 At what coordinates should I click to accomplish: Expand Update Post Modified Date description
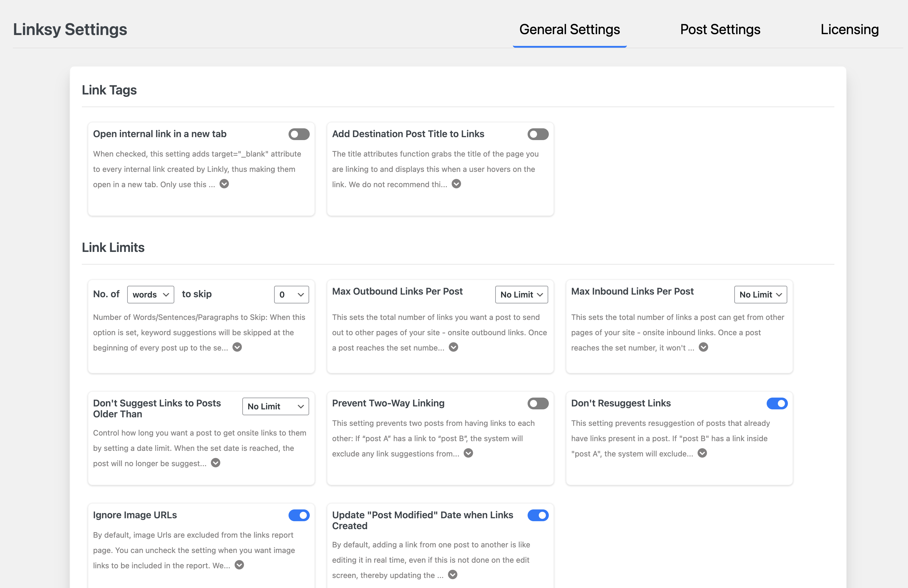[453, 575]
